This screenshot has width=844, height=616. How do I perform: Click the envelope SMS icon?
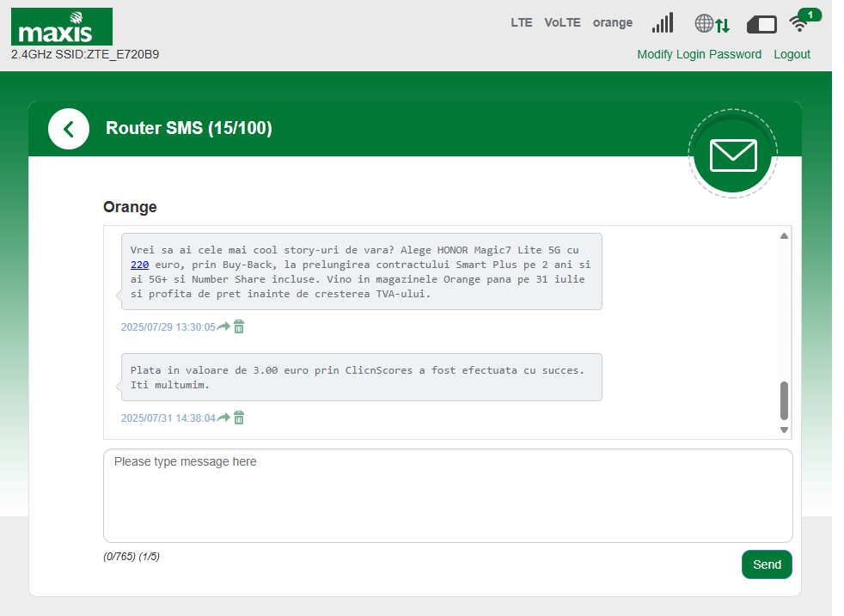(732, 155)
